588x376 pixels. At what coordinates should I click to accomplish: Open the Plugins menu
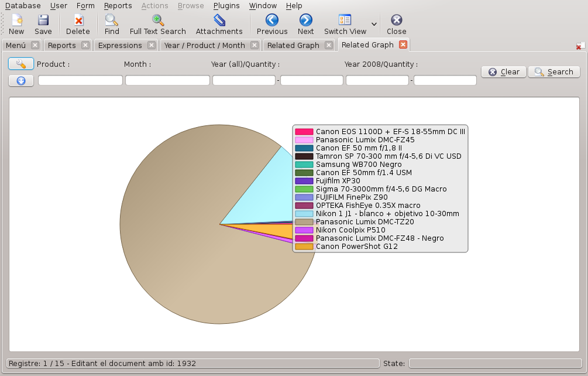point(226,6)
